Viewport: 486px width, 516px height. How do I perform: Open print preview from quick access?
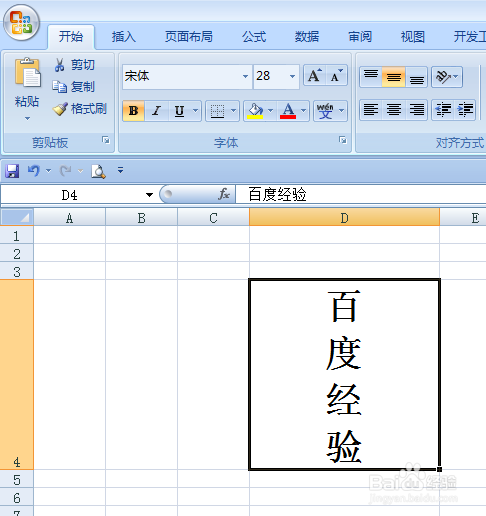98,171
